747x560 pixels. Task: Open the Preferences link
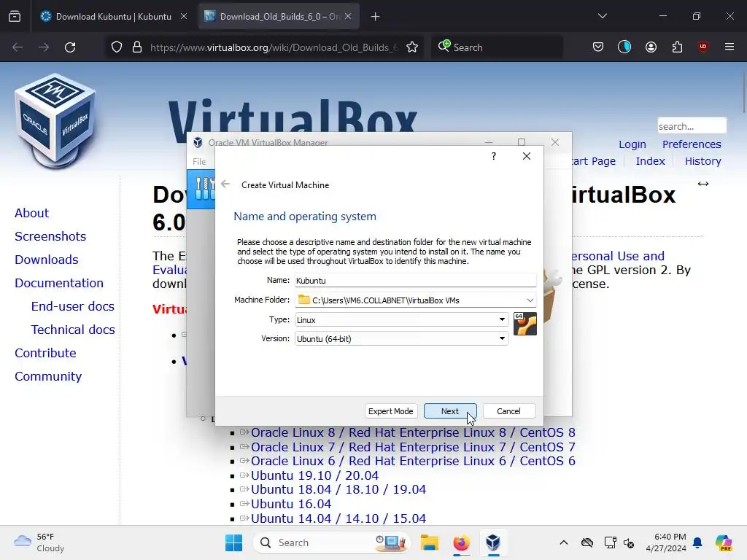click(x=692, y=144)
